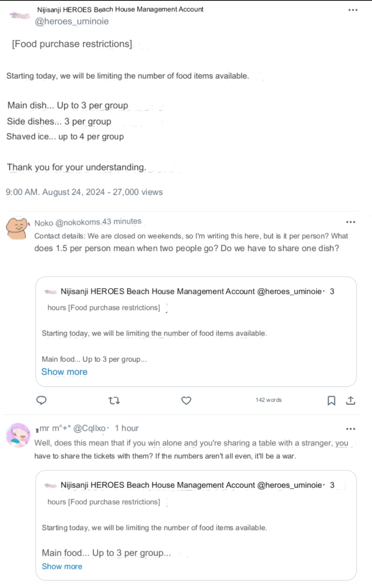Click reply speech bubble icon on Noko's post

click(x=42, y=400)
